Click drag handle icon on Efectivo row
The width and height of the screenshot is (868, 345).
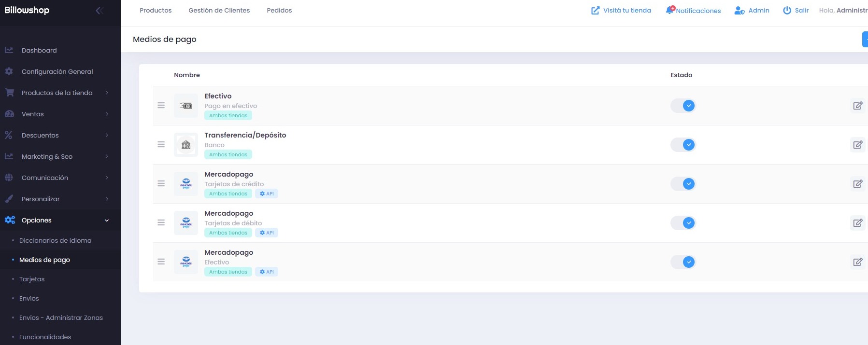pos(161,105)
